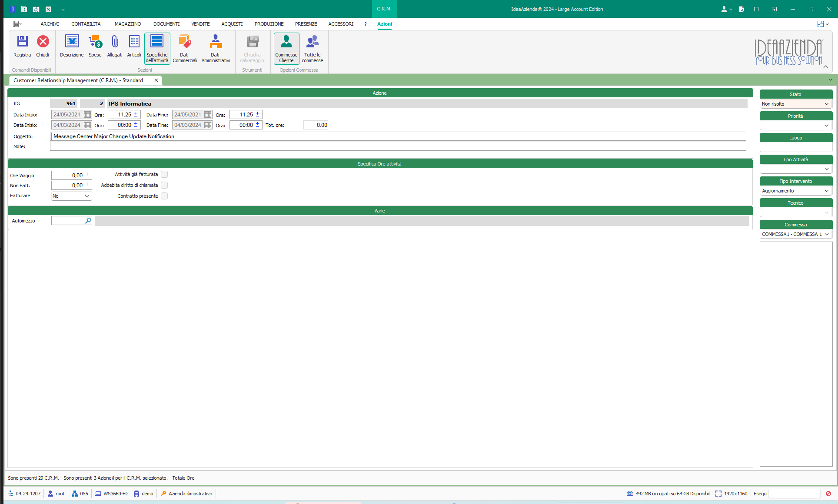Open the ? help menu
Image resolution: width=838 pixels, height=504 pixels.
366,24
